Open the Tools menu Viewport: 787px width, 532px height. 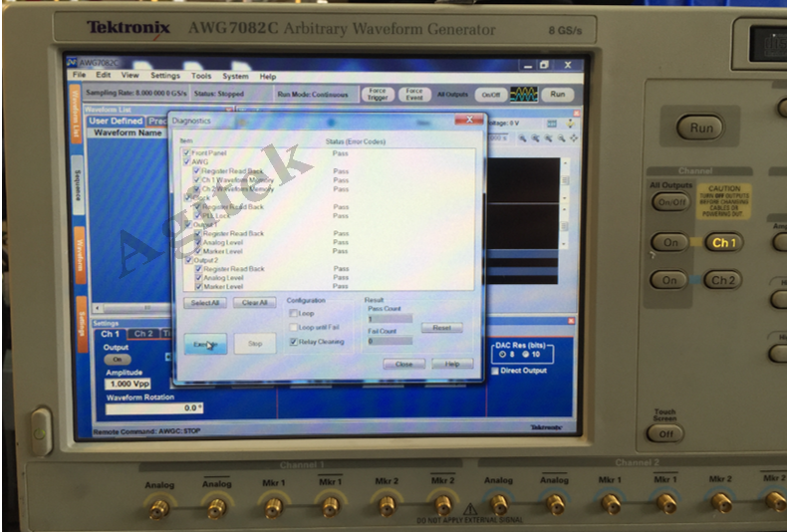tap(201, 76)
